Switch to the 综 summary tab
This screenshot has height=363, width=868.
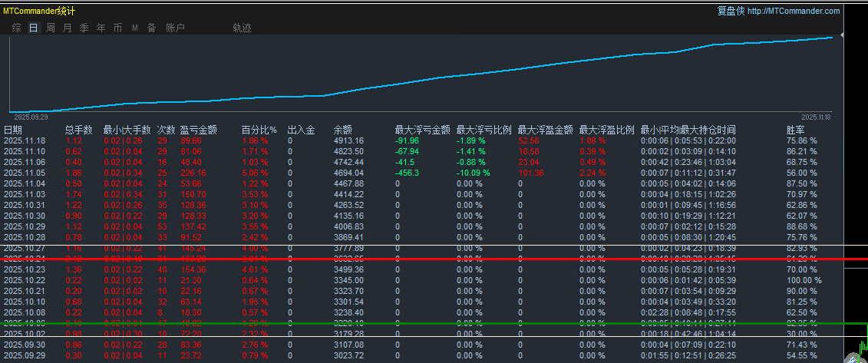click(17, 28)
